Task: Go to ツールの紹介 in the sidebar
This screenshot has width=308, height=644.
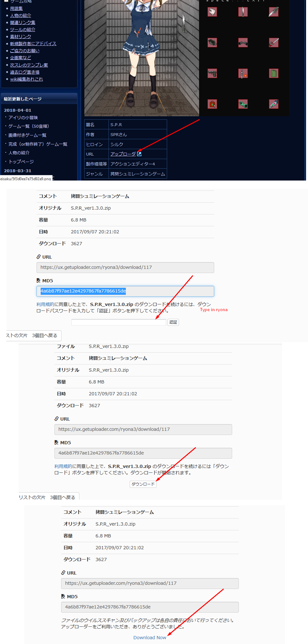Action: [x=22, y=29]
